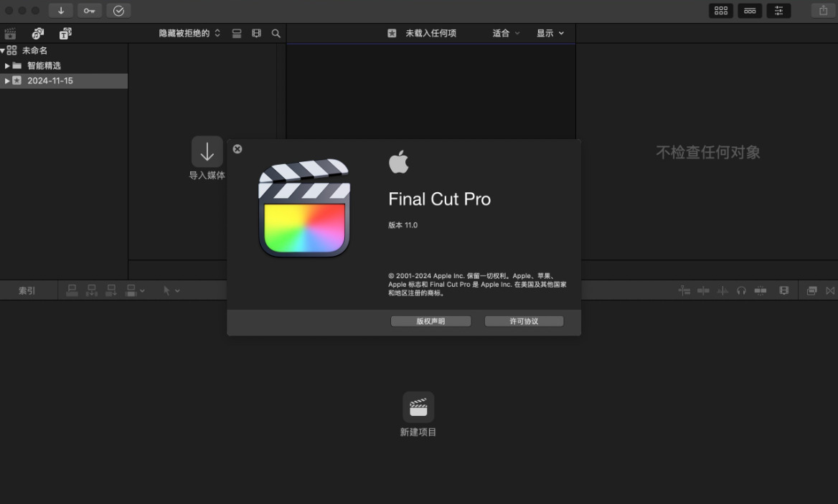Toggle the inspector sliders icon
Image resolution: width=838 pixels, height=504 pixels.
point(778,11)
